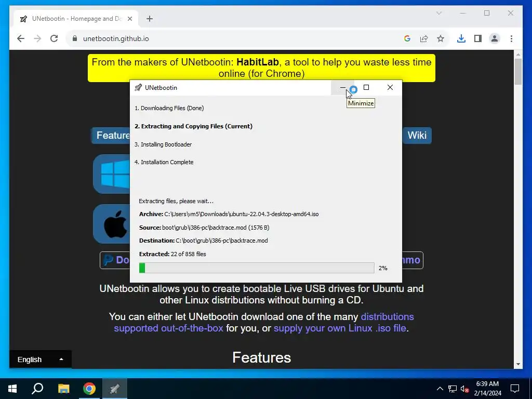This screenshot has width=532, height=399.
Task: Open Chrome downloads icon
Action: (x=461, y=38)
